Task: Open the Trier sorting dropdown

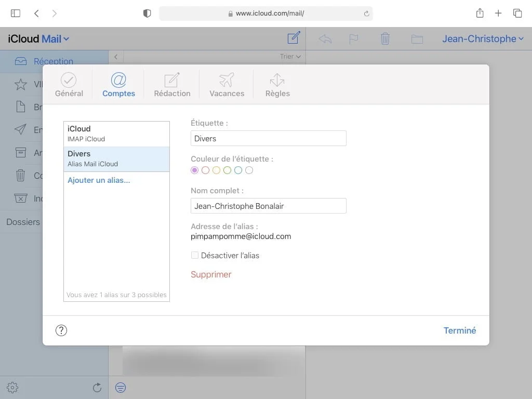Action: click(x=291, y=57)
